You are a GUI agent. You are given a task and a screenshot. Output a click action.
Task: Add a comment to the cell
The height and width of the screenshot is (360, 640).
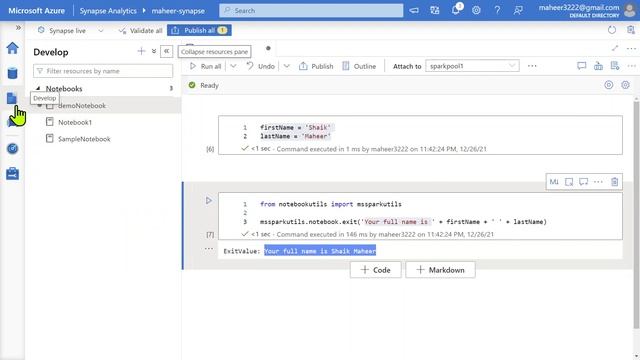pos(584,182)
